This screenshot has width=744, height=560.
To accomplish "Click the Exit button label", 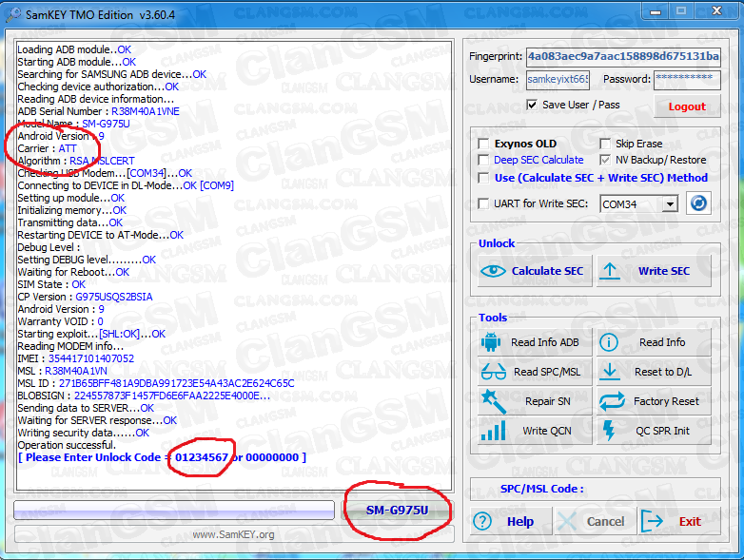I will click(690, 521).
